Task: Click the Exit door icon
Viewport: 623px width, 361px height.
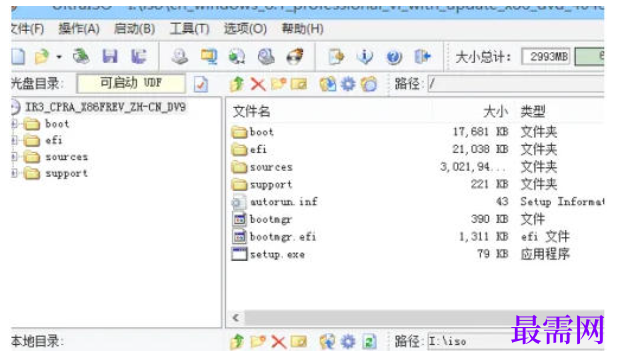Action: click(x=422, y=56)
